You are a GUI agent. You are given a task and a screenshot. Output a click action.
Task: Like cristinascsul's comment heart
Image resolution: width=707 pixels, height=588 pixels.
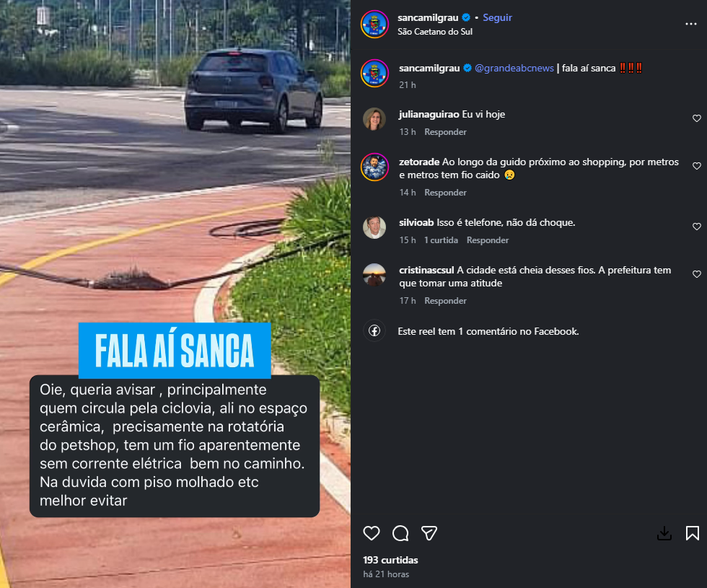697,274
